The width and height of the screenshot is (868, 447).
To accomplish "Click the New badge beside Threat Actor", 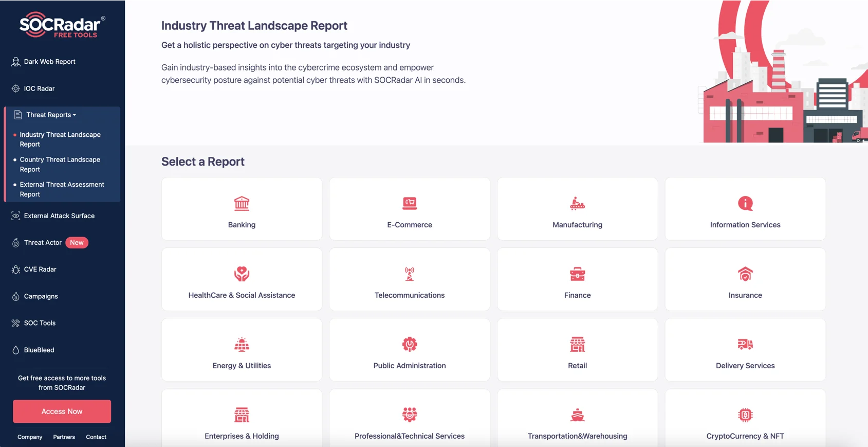I will tap(77, 243).
